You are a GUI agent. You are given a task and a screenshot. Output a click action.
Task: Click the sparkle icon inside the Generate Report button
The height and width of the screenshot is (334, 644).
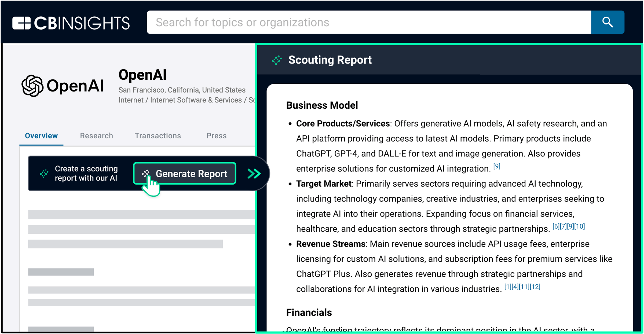pyautogui.click(x=147, y=174)
